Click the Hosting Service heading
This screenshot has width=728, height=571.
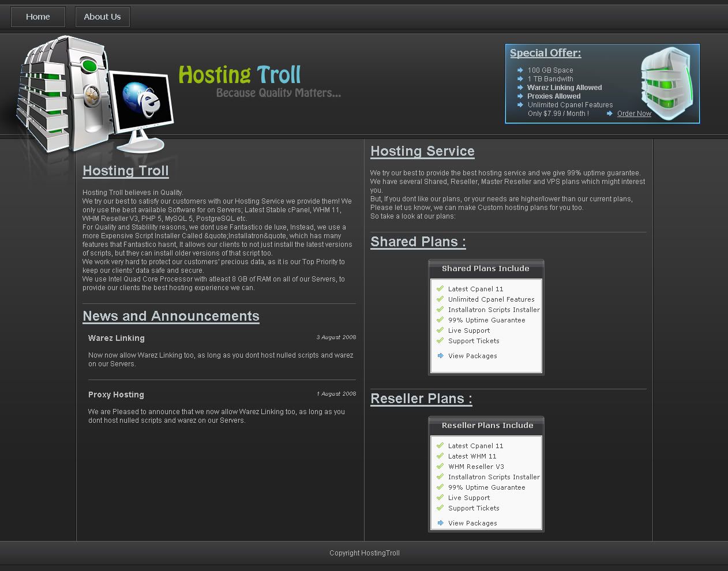click(x=422, y=151)
